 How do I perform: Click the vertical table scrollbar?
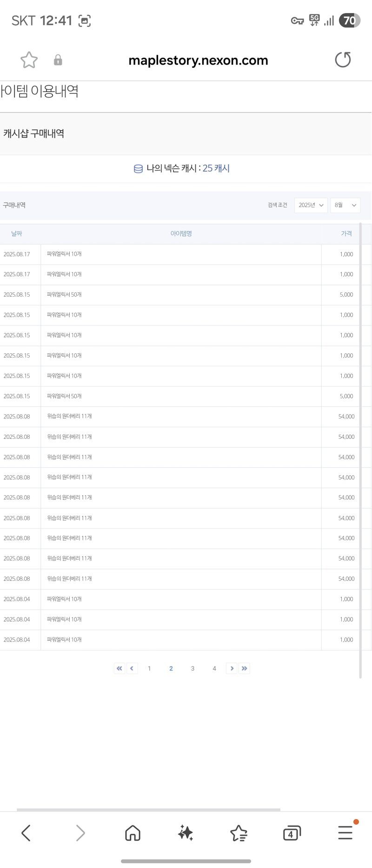point(360,450)
